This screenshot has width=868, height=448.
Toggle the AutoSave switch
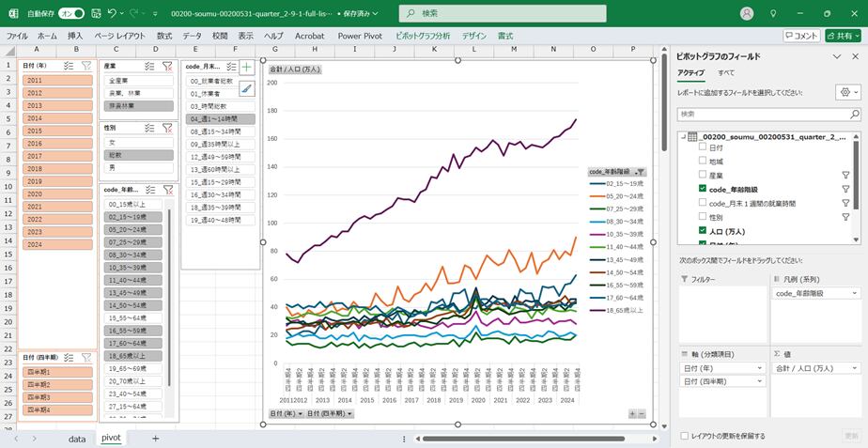coord(70,14)
